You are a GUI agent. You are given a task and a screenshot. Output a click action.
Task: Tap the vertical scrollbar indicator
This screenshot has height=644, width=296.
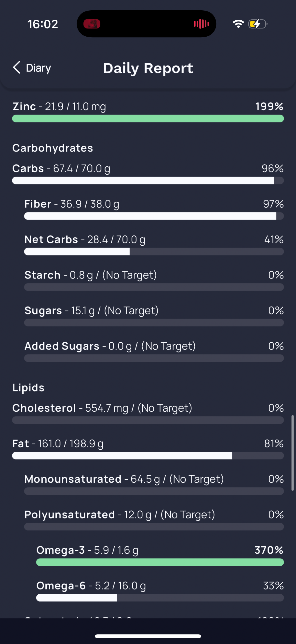pyautogui.click(x=292, y=453)
